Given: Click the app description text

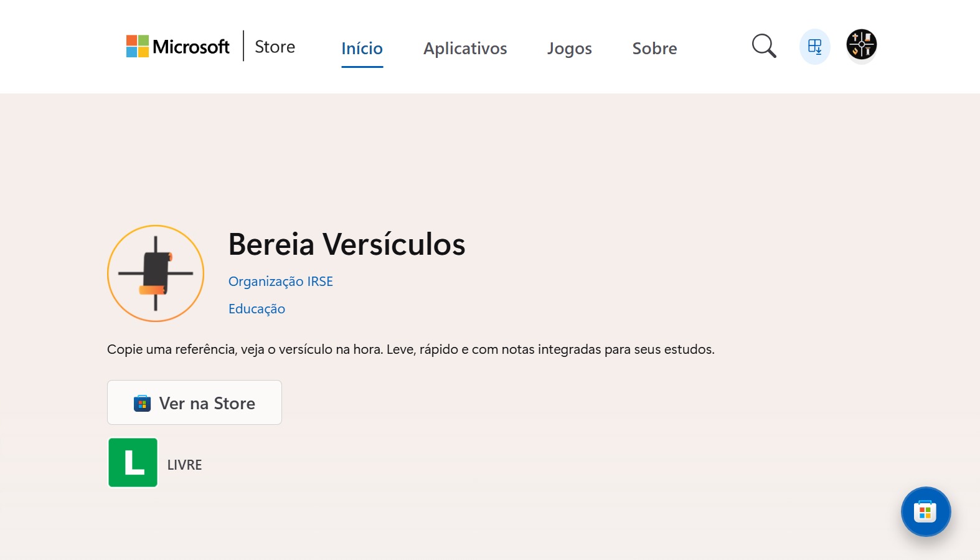Looking at the screenshot, I should (x=410, y=349).
